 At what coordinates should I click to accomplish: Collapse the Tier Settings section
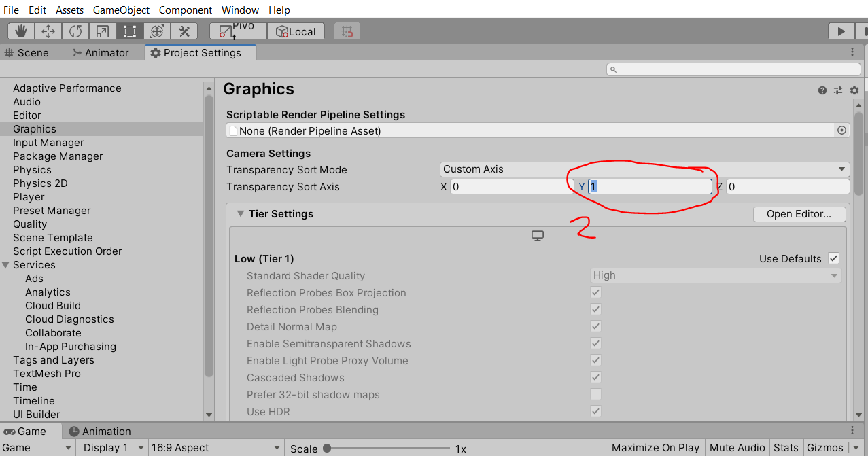(240, 213)
